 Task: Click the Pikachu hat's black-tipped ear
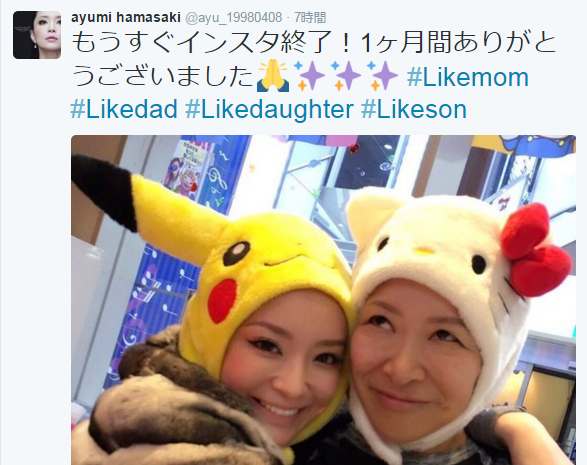(105, 191)
